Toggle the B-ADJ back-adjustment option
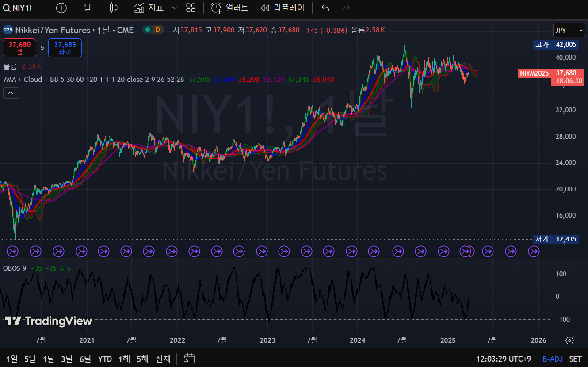Viewport: 588px width, 367px height. [551, 359]
